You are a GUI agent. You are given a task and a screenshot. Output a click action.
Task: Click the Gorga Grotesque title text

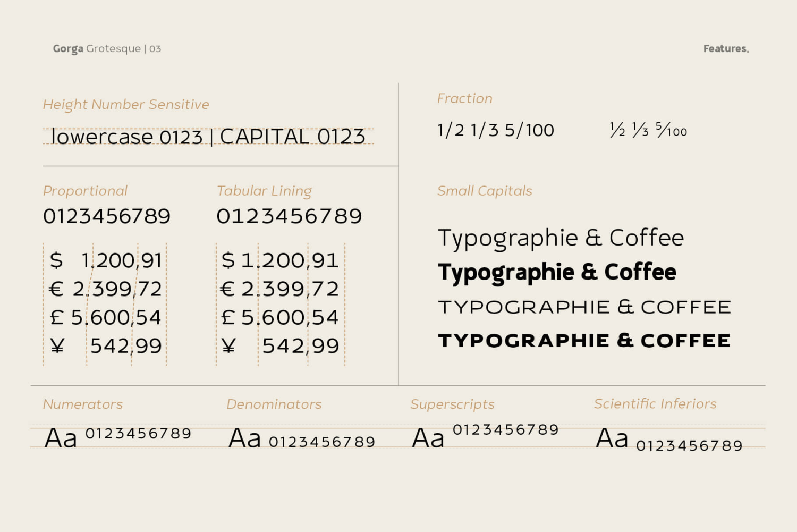point(97,49)
